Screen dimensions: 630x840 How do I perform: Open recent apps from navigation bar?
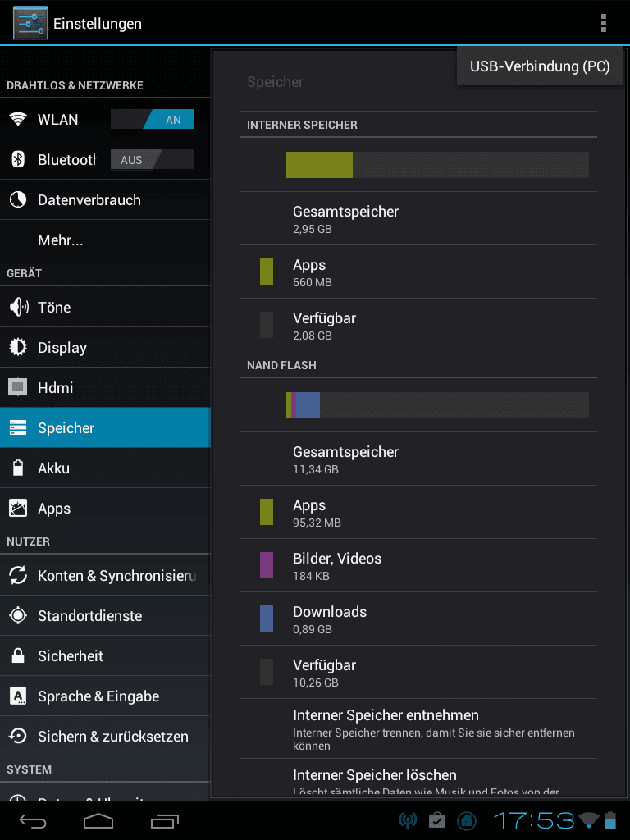point(164,820)
